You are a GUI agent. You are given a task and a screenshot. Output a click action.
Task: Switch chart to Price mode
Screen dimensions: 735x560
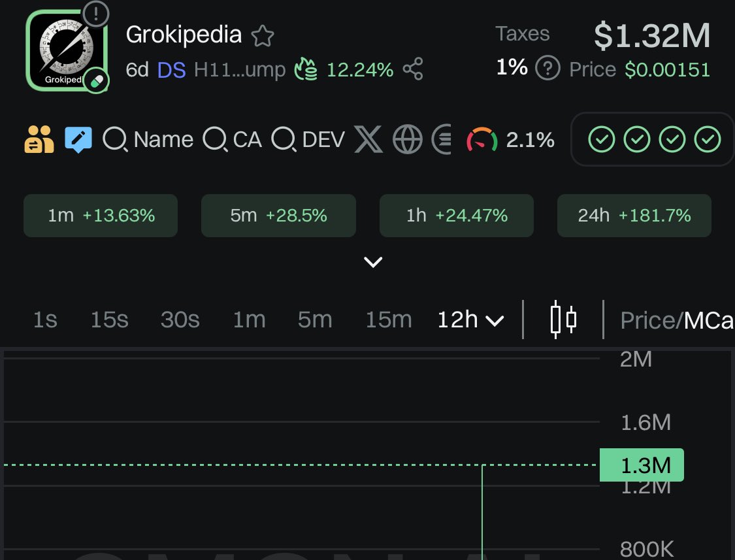point(647,321)
